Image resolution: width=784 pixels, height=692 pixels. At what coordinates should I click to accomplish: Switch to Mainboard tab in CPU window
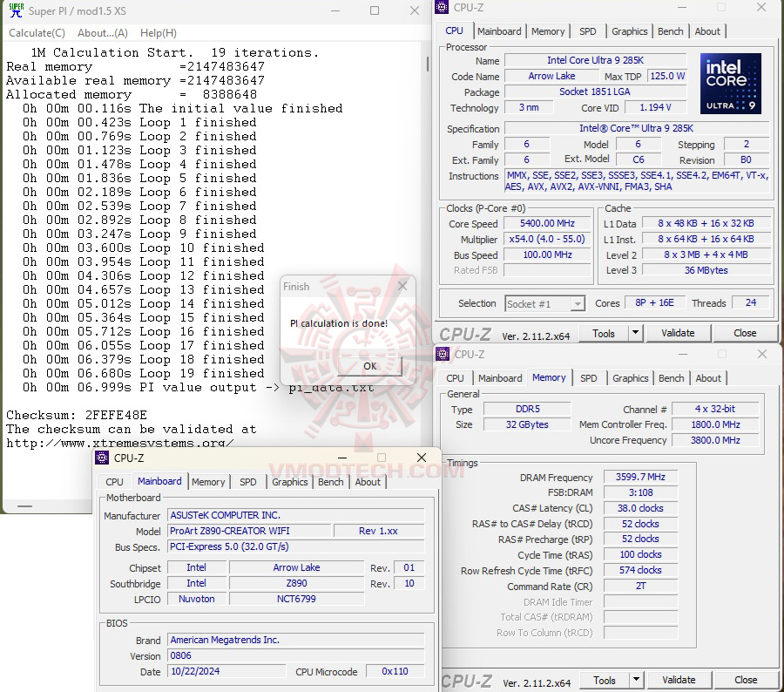point(499,31)
